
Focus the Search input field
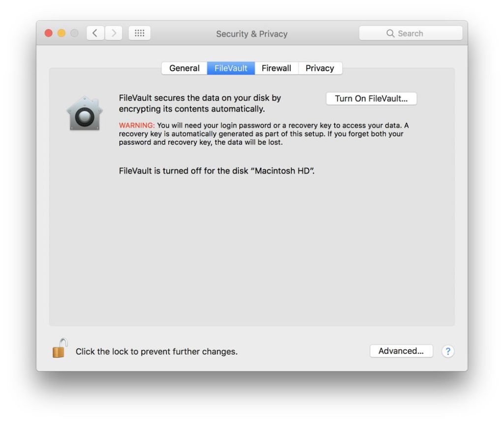[418, 33]
